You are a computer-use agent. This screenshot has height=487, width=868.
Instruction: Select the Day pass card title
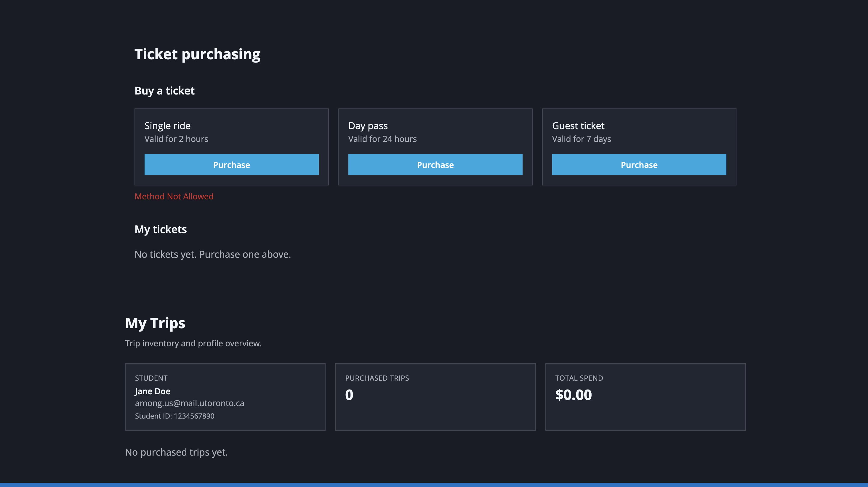tap(368, 126)
